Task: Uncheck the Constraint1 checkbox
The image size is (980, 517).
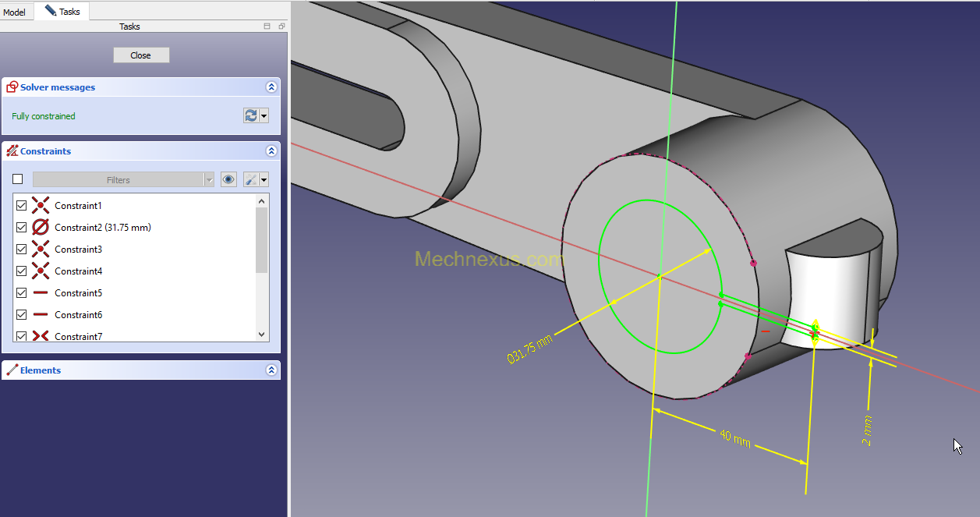Action: (x=22, y=206)
